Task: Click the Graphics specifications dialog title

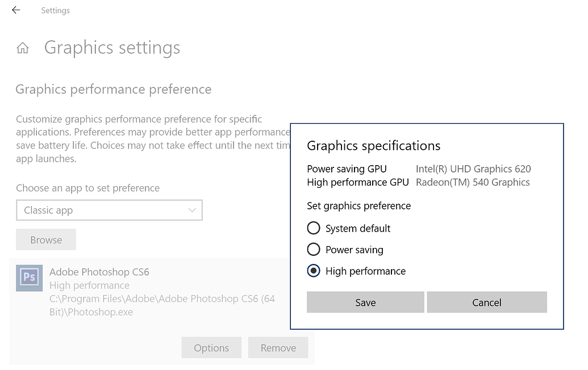Action: click(373, 145)
